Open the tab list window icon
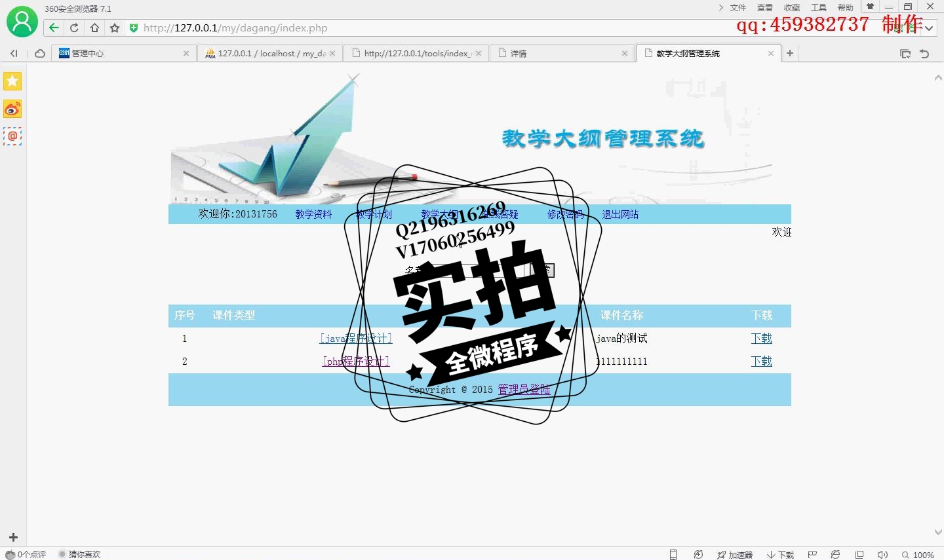The image size is (944, 560). (x=905, y=54)
